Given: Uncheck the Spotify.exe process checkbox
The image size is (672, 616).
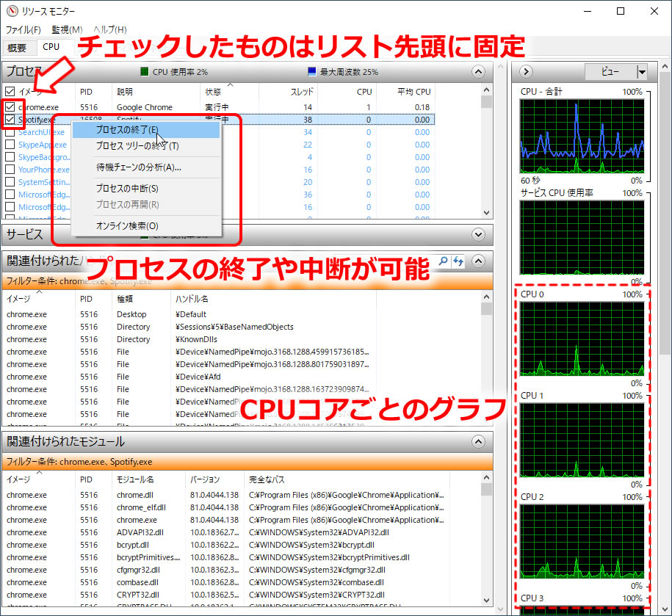Looking at the screenshot, I should tap(10, 120).
